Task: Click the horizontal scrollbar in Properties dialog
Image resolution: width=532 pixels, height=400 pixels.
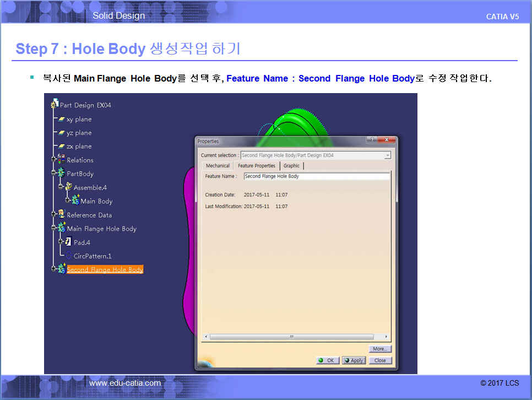Action: 291,337
